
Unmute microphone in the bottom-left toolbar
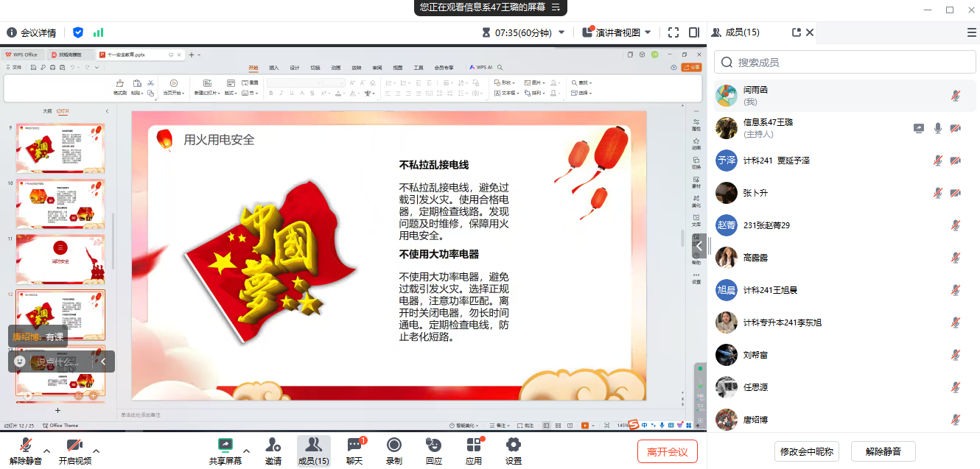point(26,451)
